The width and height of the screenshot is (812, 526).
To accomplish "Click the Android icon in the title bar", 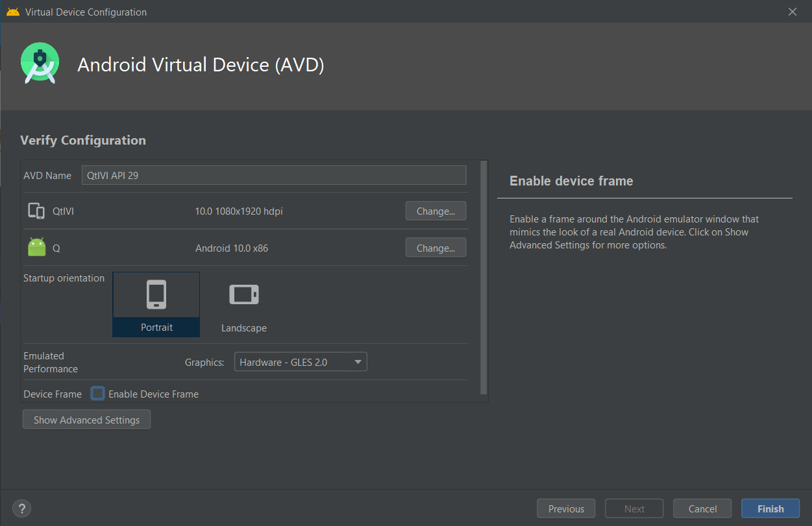I will (12, 12).
